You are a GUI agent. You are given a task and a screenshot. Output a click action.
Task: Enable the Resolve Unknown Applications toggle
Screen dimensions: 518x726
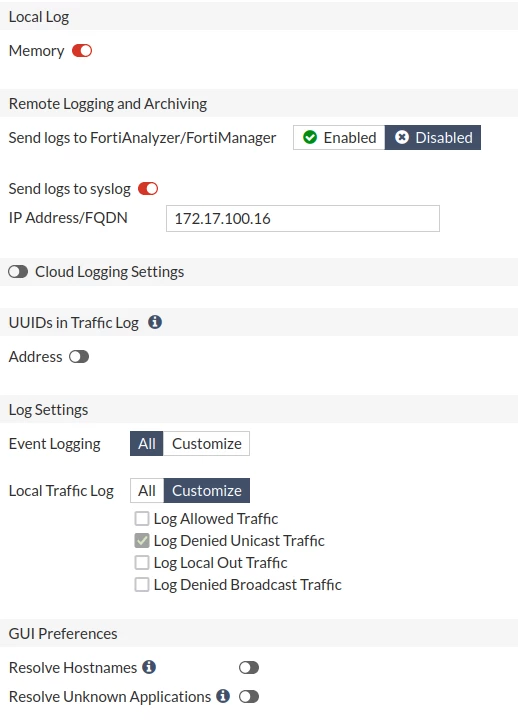coord(249,696)
